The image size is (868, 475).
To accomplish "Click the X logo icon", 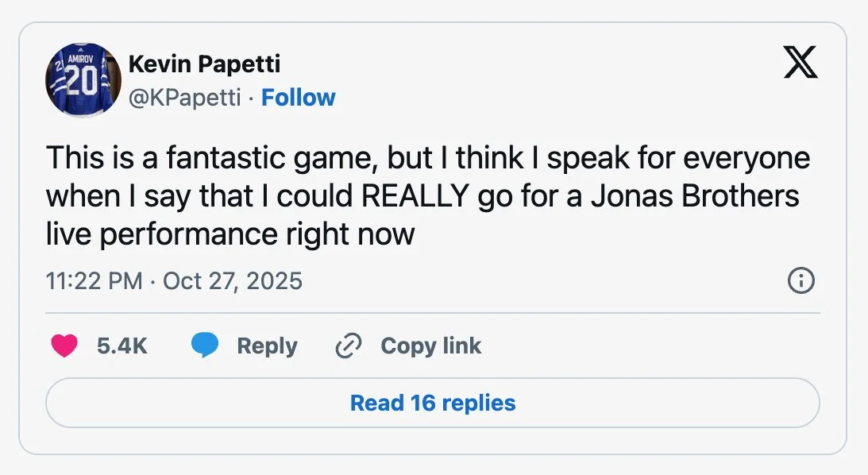I will coord(800,61).
